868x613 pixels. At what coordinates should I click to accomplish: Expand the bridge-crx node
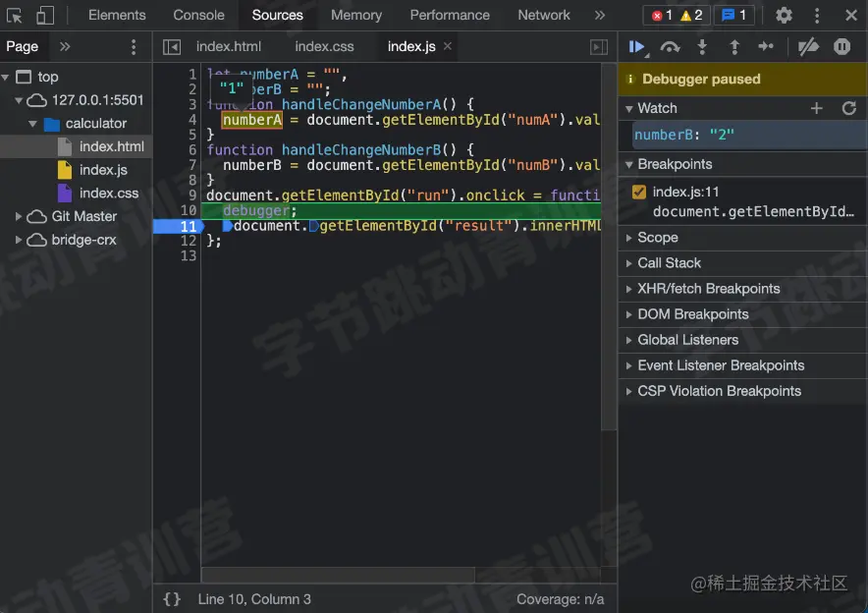click(19, 240)
